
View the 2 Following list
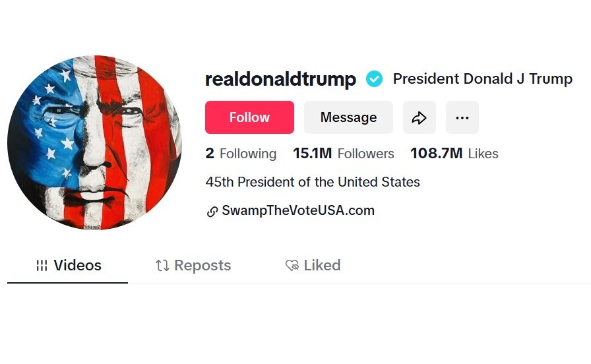click(x=241, y=154)
